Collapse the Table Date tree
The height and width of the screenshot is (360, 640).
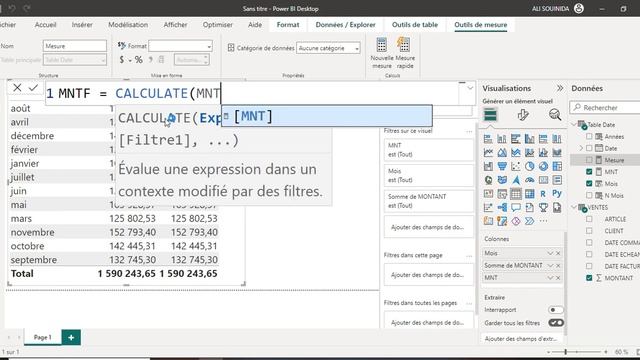[574, 124]
